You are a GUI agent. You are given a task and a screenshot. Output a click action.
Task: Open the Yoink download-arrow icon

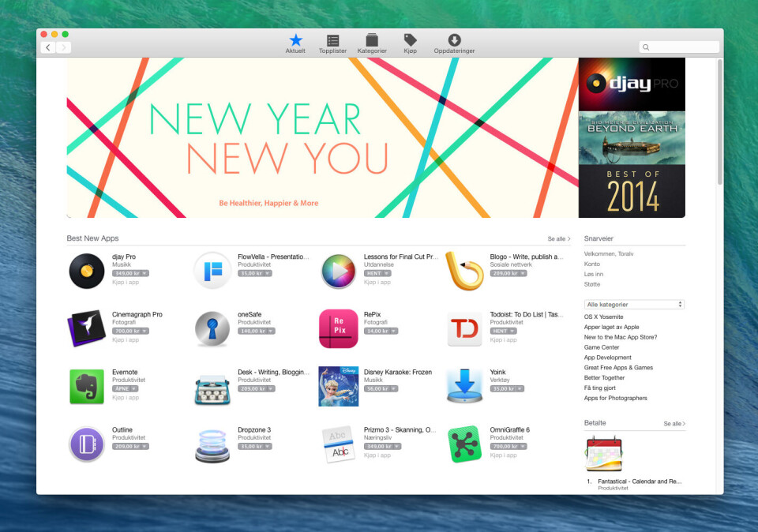[464, 386]
